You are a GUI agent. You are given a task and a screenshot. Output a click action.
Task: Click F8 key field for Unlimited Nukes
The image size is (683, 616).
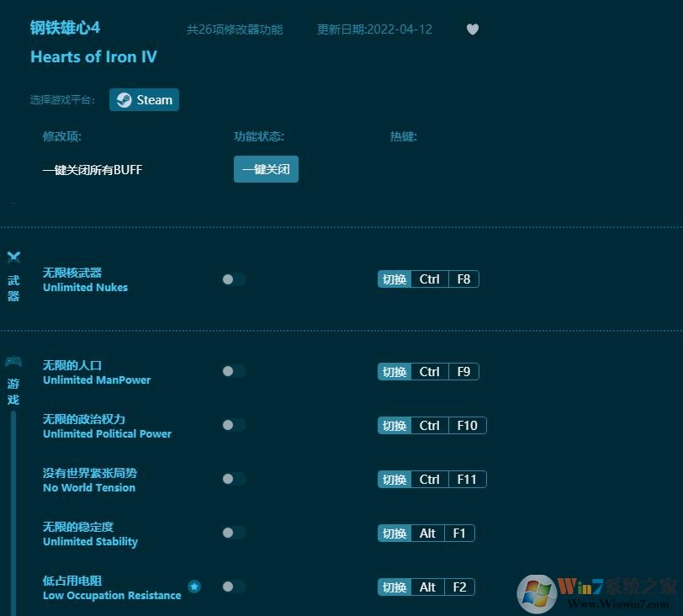tap(464, 279)
